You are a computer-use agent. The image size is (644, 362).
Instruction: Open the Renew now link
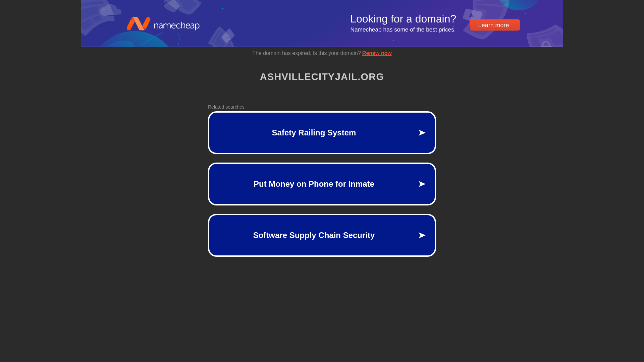tap(377, 53)
